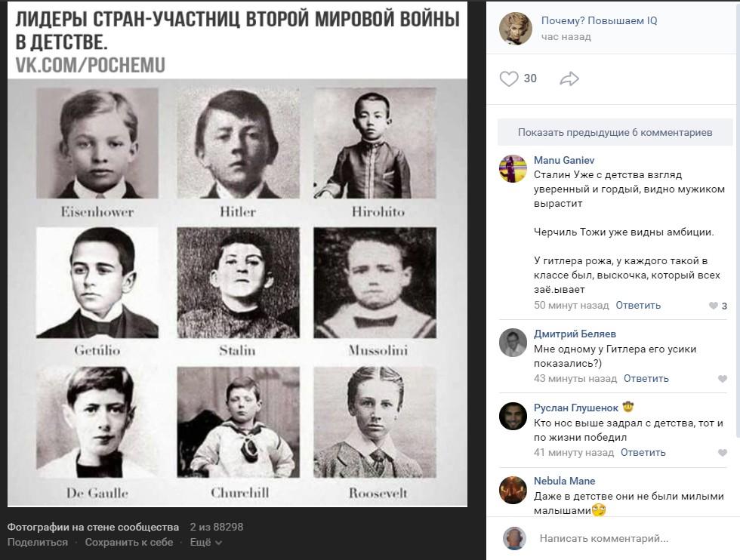Screen dimensions: 740x560
Task: Open the Nebula Mane profile link
Action: click(x=565, y=481)
